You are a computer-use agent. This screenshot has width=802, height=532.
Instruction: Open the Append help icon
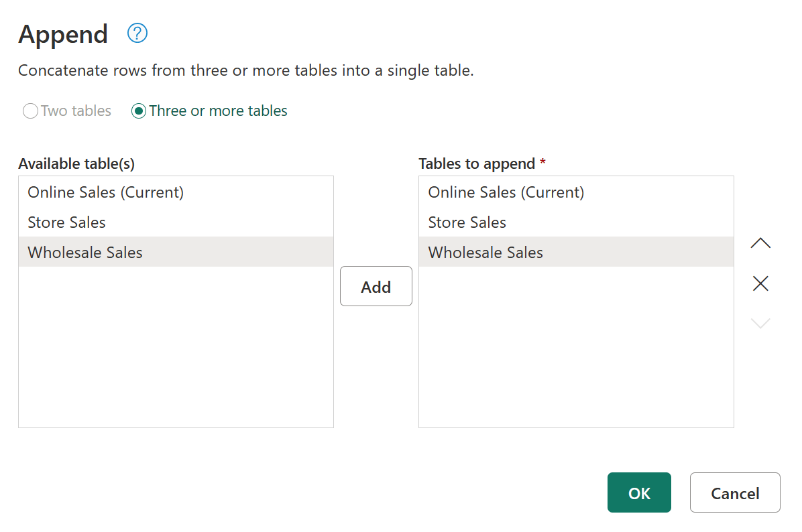(x=136, y=32)
